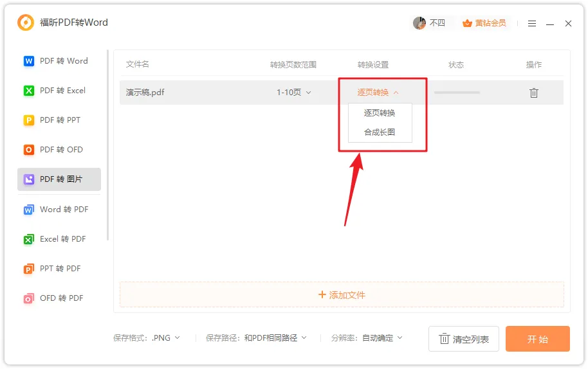Click the 开始 start button
This screenshot has height=369, width=588.
[537, 339]
